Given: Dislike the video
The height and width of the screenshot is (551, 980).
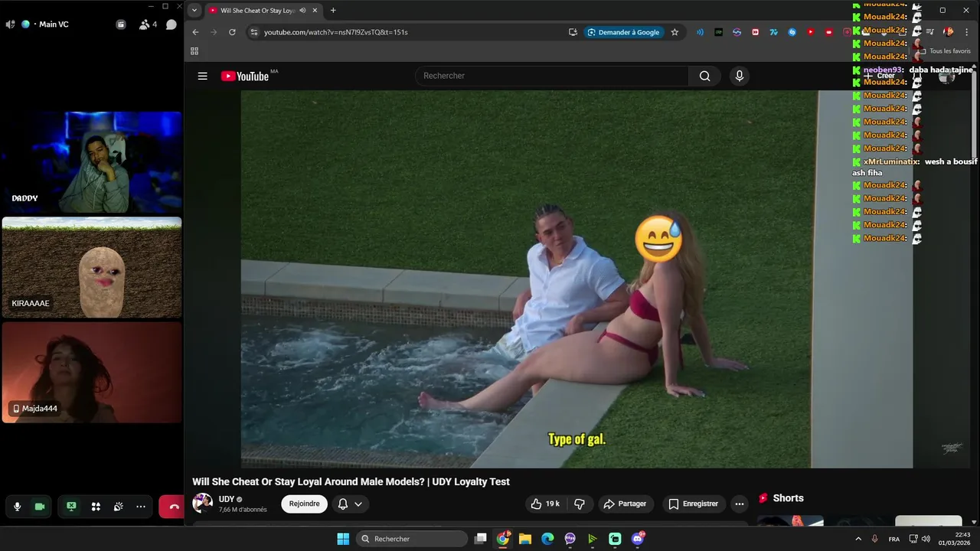Looking at the screenshot, I should pyautogui.click(x=580, y=504).
